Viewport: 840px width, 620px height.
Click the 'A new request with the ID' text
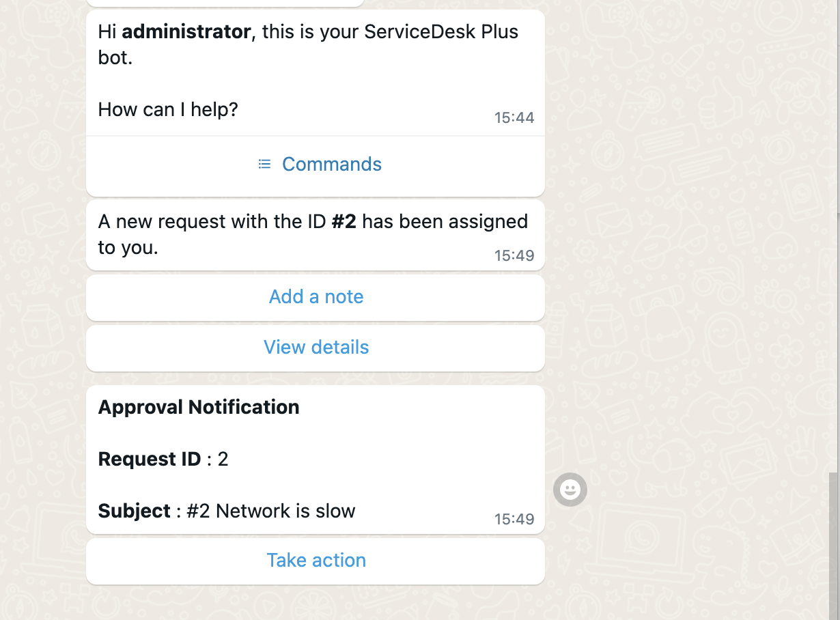coord(212,221)
